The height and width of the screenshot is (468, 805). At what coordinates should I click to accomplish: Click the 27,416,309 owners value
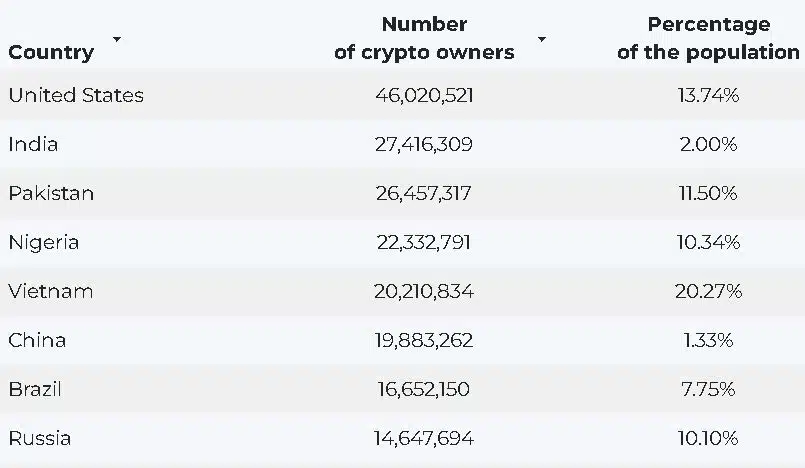[x=424, y=145]
